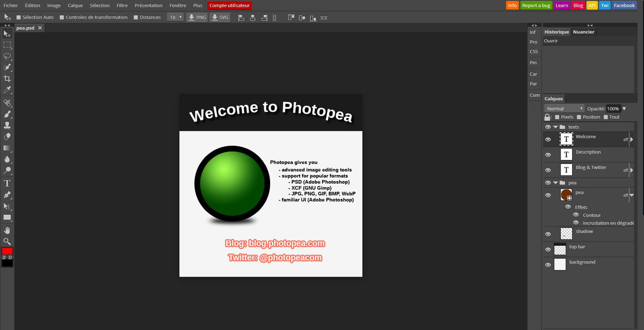The width and height of the screenshot is (644, 330).
Task: Select the Crop tool
Action: [x=7, y=78]
